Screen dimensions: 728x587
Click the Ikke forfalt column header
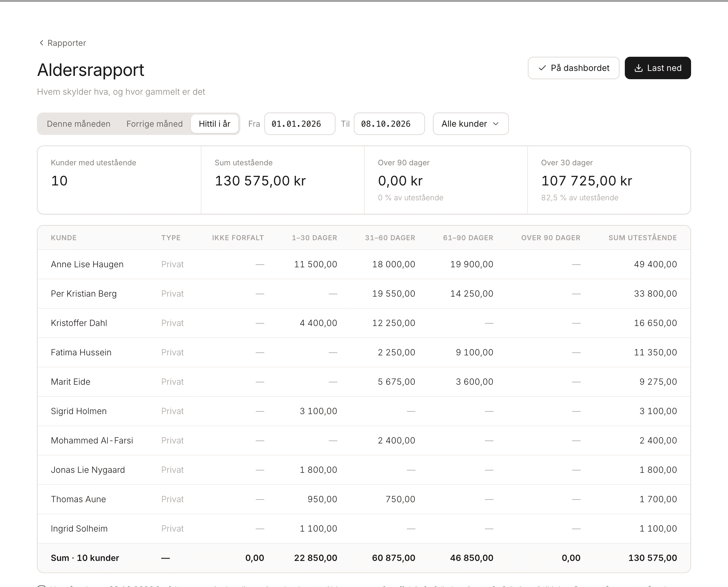[x=238, y=238]
